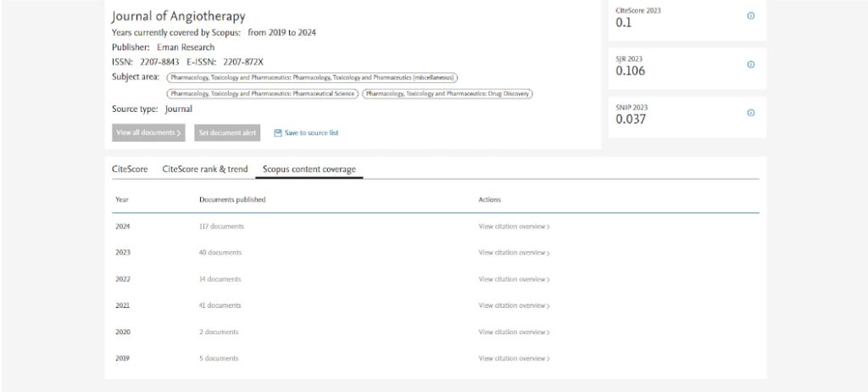
Task: View citation overview for 2020
Action: pyautogui.click(x=514, y=332)
